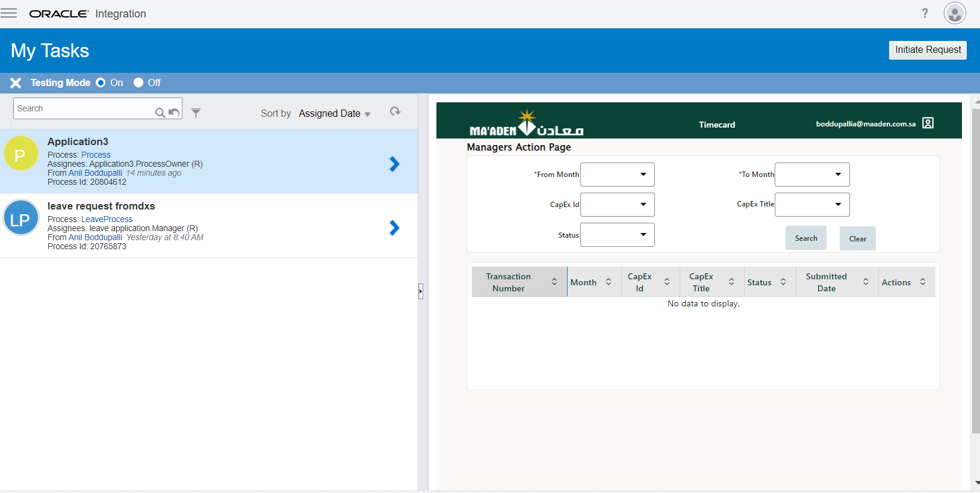Viewport: 980px width, 493px height.
Task: Open the Timecard menu item
Action: click(x=717, y=125)
